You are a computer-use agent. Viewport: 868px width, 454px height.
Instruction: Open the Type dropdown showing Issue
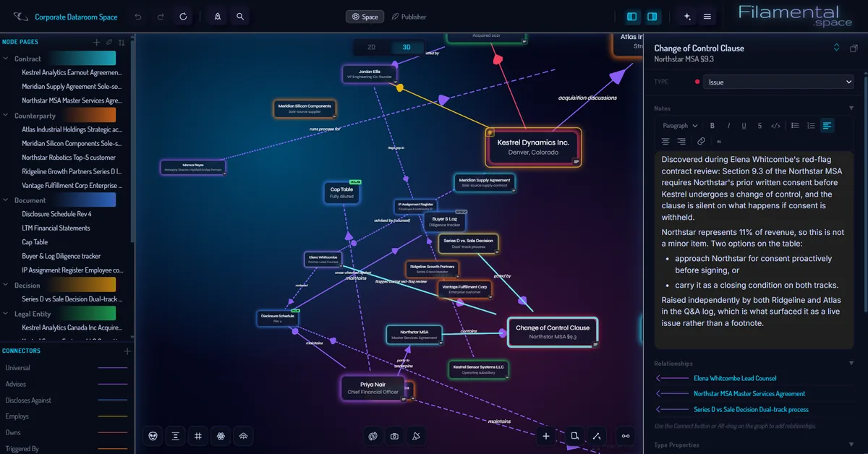tap(779, 82)
